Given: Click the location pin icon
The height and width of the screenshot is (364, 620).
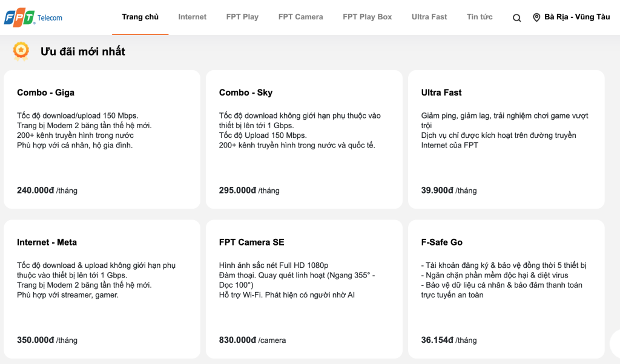Looking at the screenshot, I should pyautogui.click(x=536, y=18).
